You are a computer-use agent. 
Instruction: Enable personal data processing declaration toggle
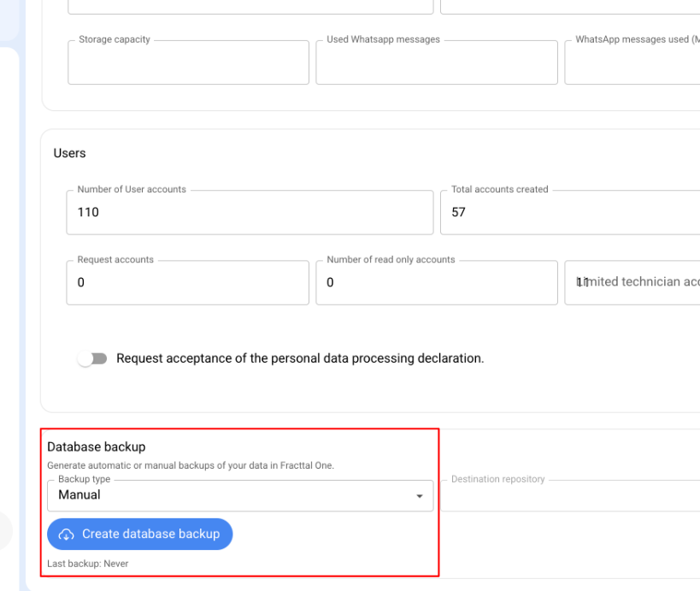94,358
